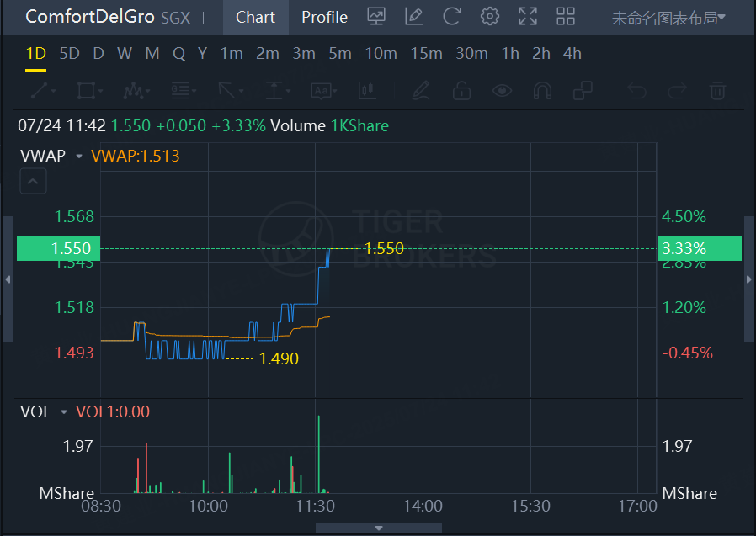This screenshot has width=756, height=536.
Task: Click the redo arrow icon
Action: 677,91
